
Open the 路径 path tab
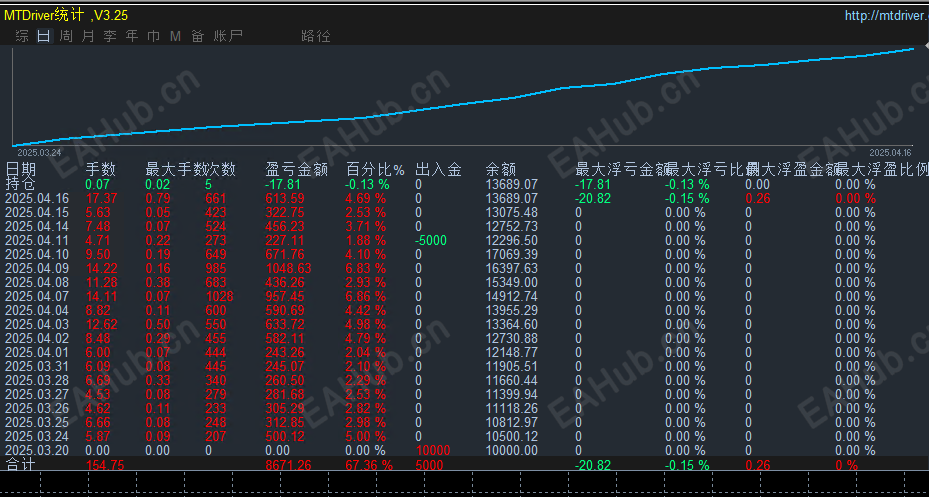316,37
